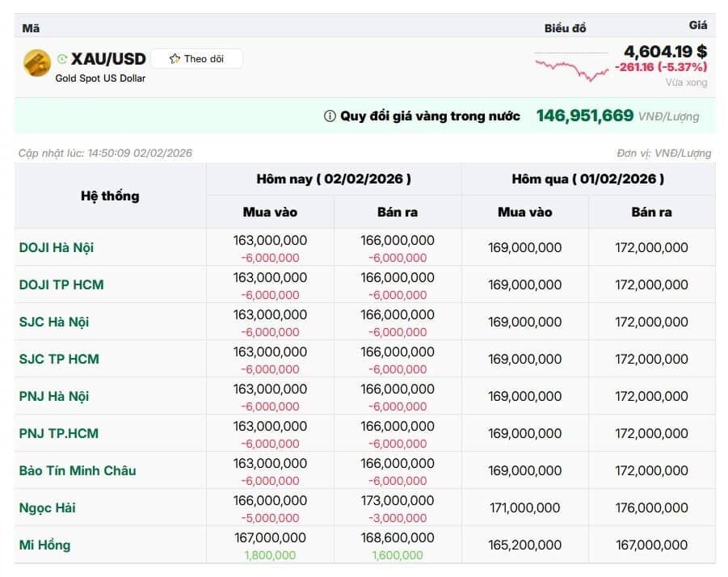Image resolution: width=728 pixels, height=577 pixels.
Task: Open the XAU/USD mini price chart
Action: (571, 68)
